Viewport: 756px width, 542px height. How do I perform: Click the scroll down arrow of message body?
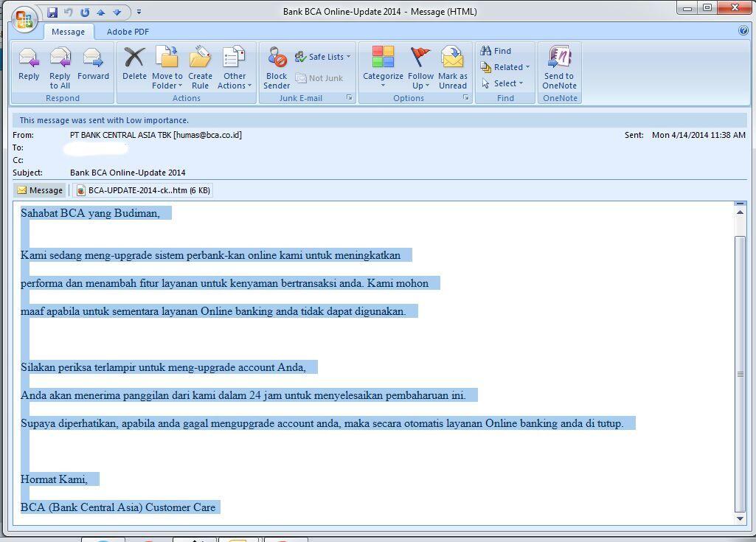click(x=740, y=519)
